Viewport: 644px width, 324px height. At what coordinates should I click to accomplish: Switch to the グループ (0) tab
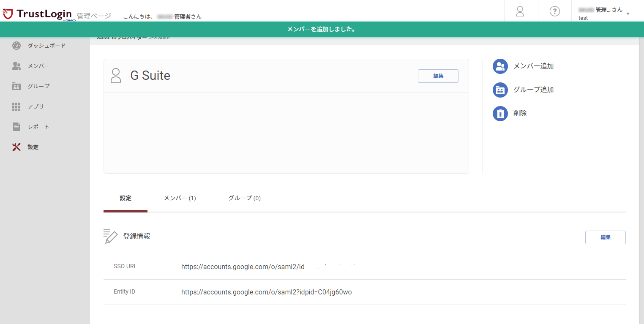tap(244, 198)
